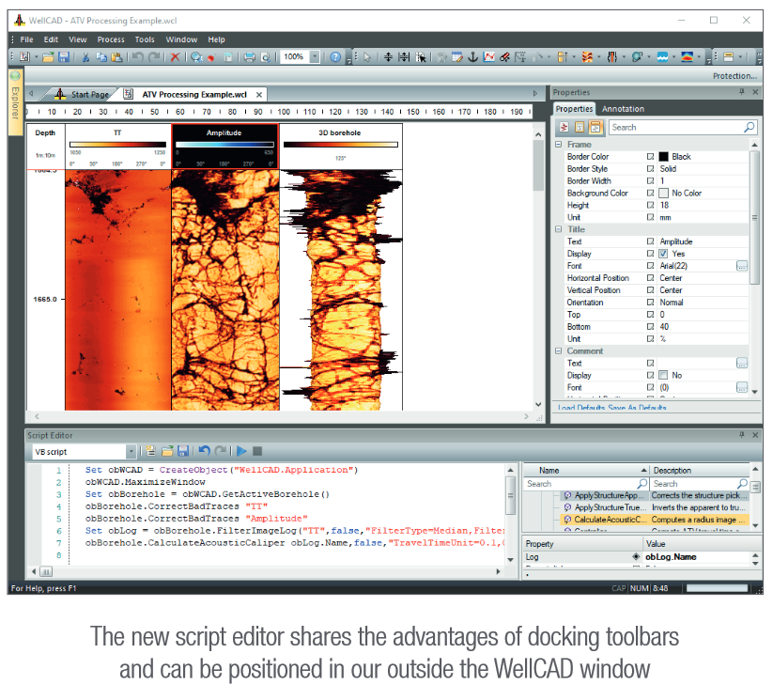This screenshot has width=773, height=700.
Task: Save script using Script Editor floppy icon
Action: [x=183, y=451]
